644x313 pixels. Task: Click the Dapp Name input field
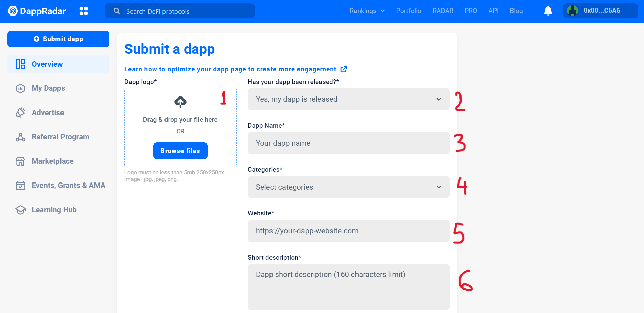tap(348, 143)
